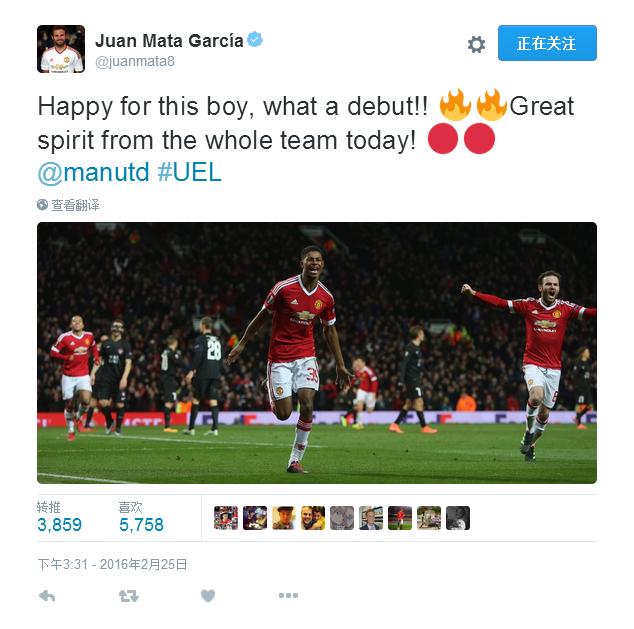Open the Juan Mata García name link
The image size is (634, 629).
tap(169, 41)
